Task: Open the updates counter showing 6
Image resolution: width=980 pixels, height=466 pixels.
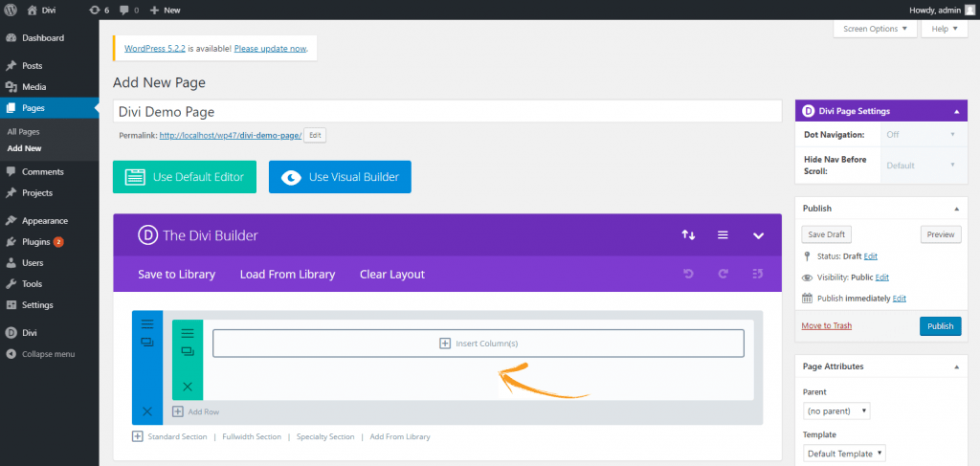Action: (x=99, y=10)
